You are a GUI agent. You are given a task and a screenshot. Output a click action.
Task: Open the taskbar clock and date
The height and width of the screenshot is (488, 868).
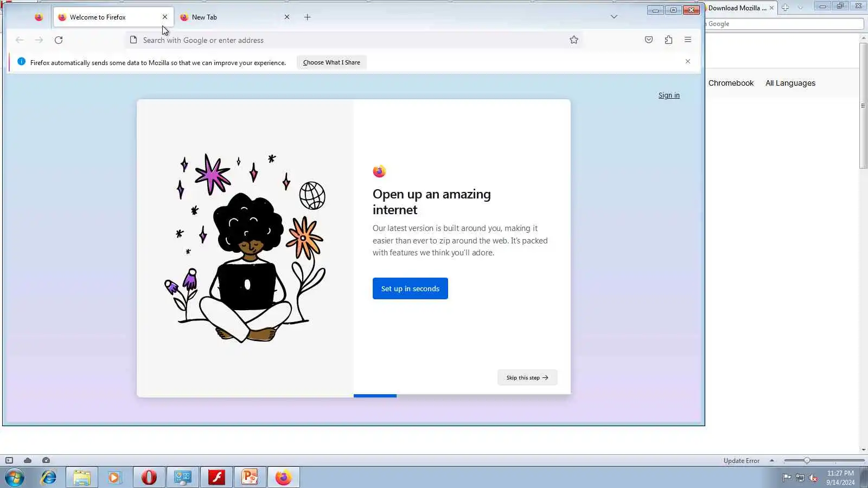(840, 478)
